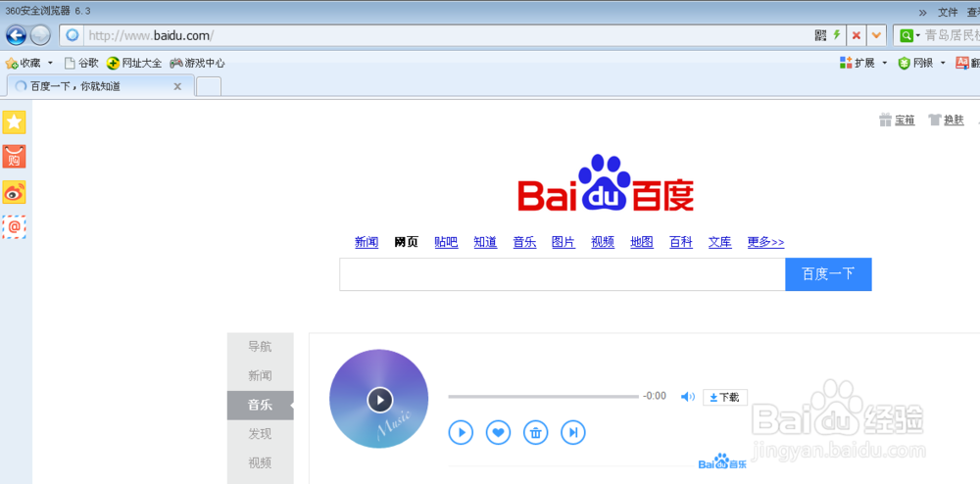Screen dimensions: 980x484
Task: Click the green search engine icon
Action: tap(906, 35)
